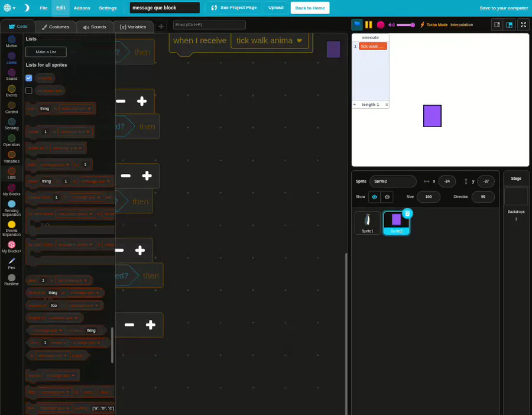Select the Events block category
The width and height of the screenshot is (532, 415).
12,91
